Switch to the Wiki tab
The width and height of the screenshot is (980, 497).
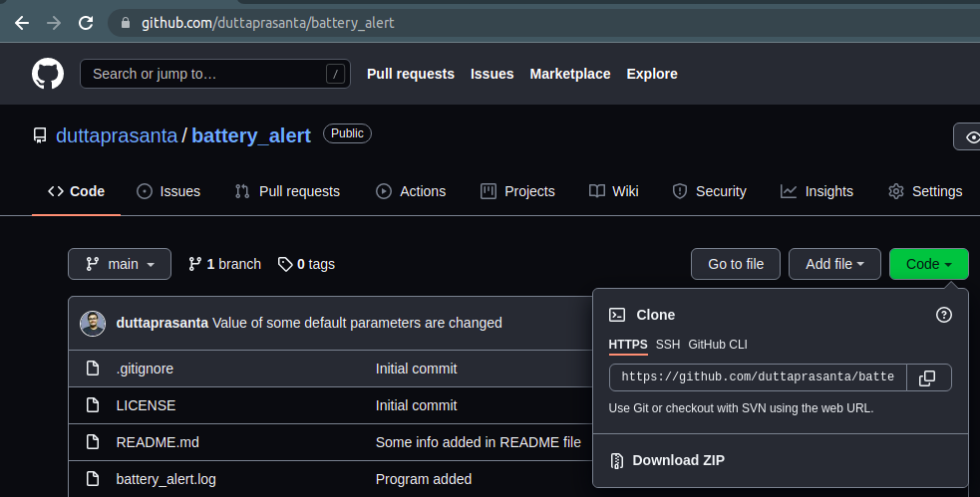pyautogui.click(x=614, y=191)
